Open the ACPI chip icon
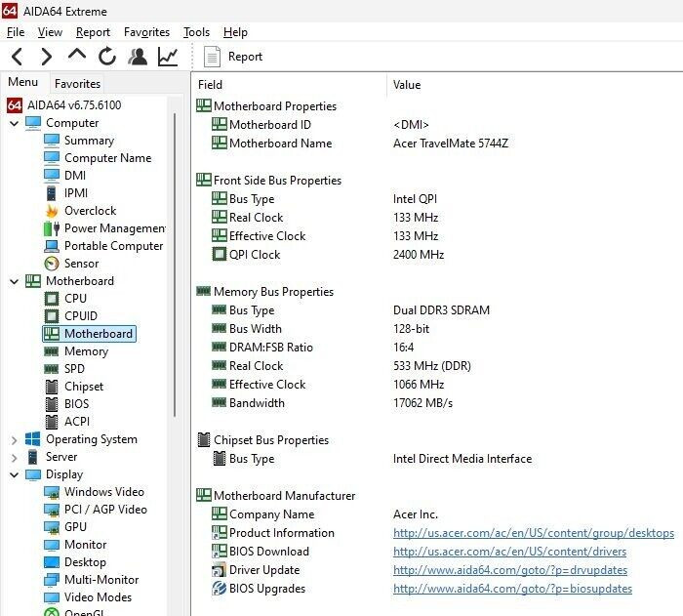 [x=52, y=422]
